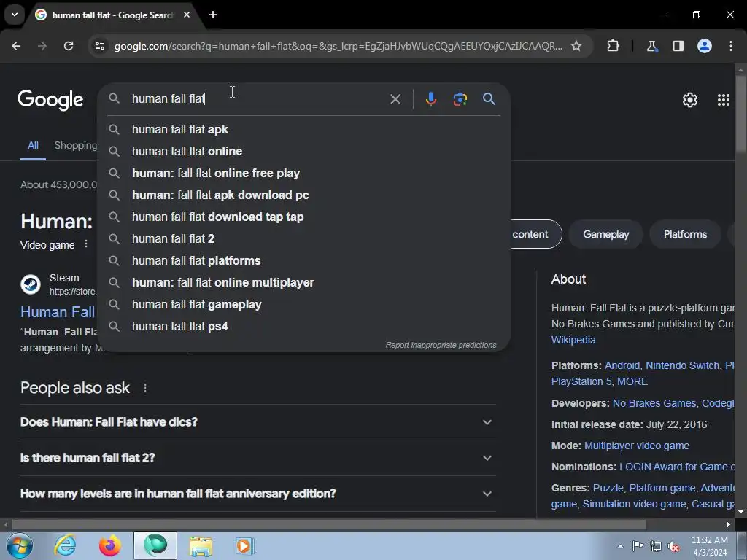Click PlayStation 5 link
The width and height of the screenshot is (747, 560).
(x=581, y=382)
